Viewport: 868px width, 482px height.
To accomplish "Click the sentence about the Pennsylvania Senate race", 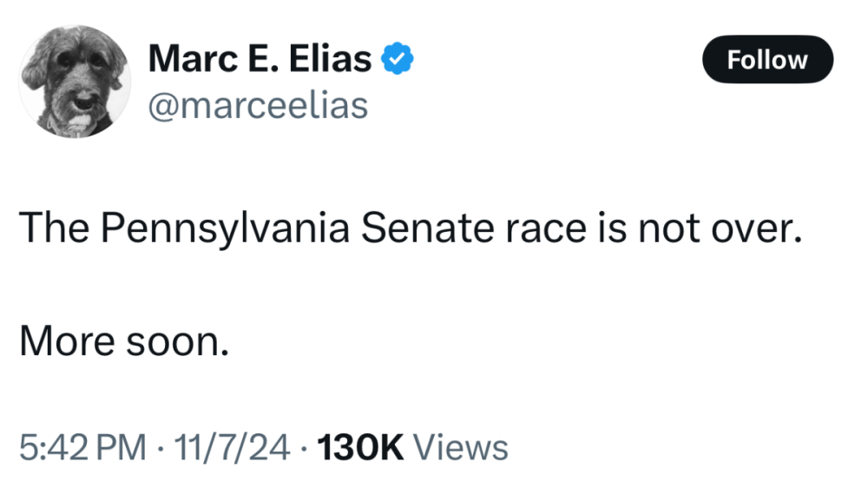I will (407, 229).
